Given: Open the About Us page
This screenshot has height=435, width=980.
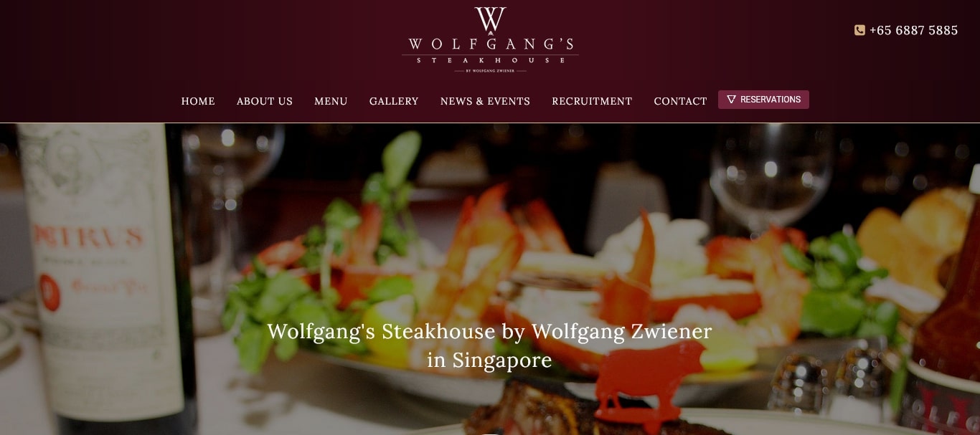Looking at the screenshot, I should coord(265,101).
